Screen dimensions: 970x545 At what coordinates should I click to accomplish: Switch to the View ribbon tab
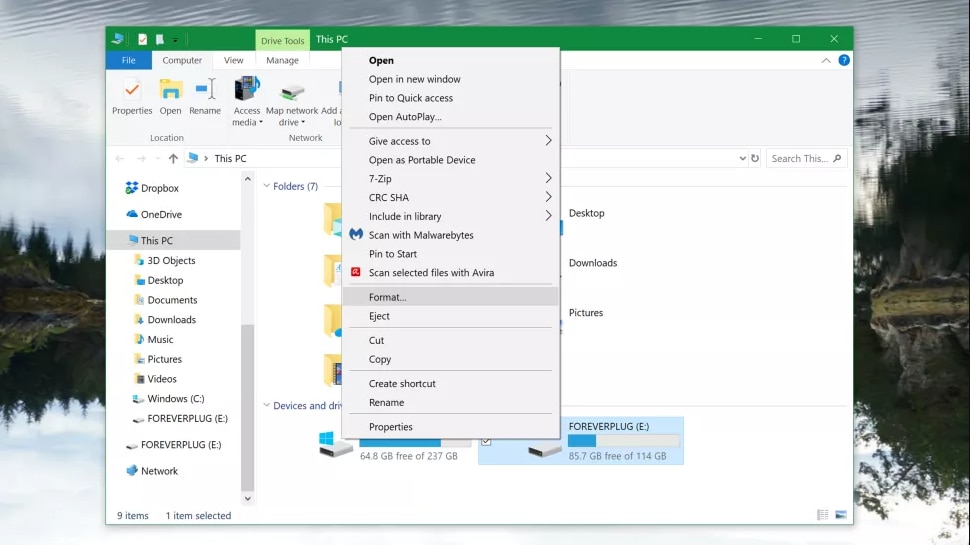click(233, 60)
